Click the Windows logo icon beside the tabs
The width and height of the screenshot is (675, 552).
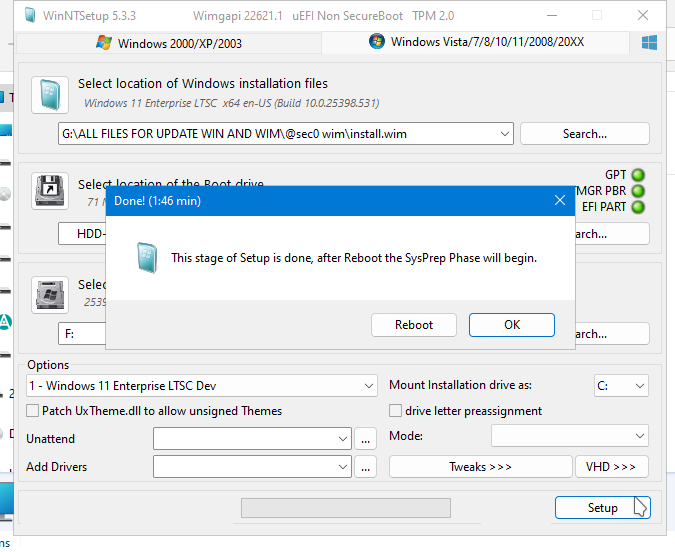pos(649,43)
